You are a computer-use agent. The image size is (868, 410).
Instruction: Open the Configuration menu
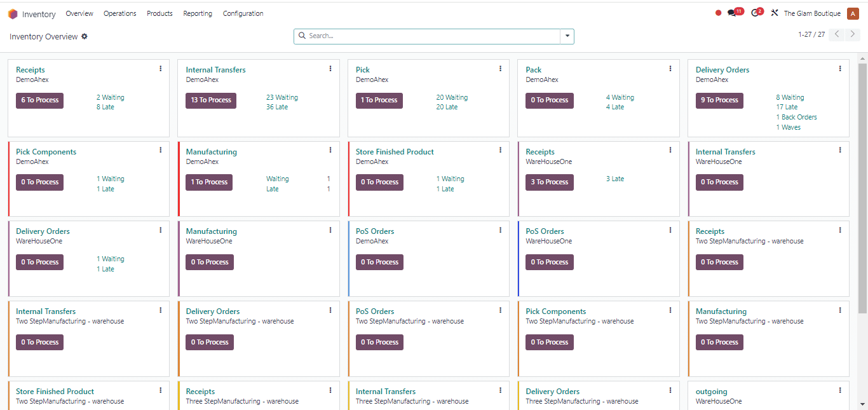(243, 13)
